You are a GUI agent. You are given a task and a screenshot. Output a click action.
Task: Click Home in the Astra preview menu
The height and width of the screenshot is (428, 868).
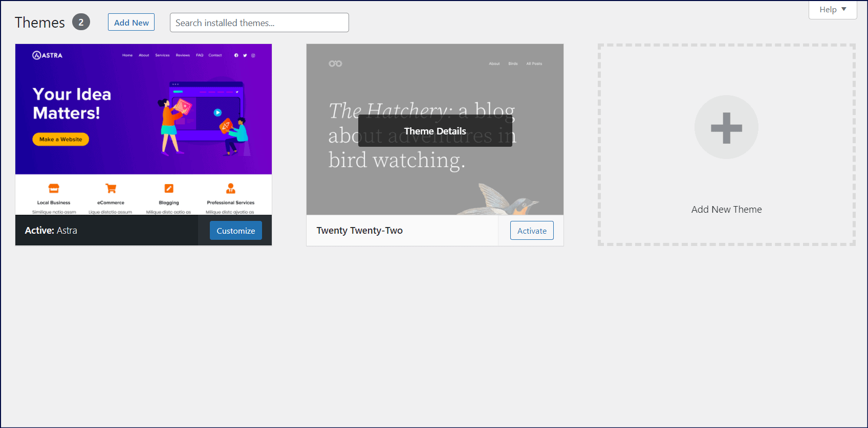(x=127, y=55)
